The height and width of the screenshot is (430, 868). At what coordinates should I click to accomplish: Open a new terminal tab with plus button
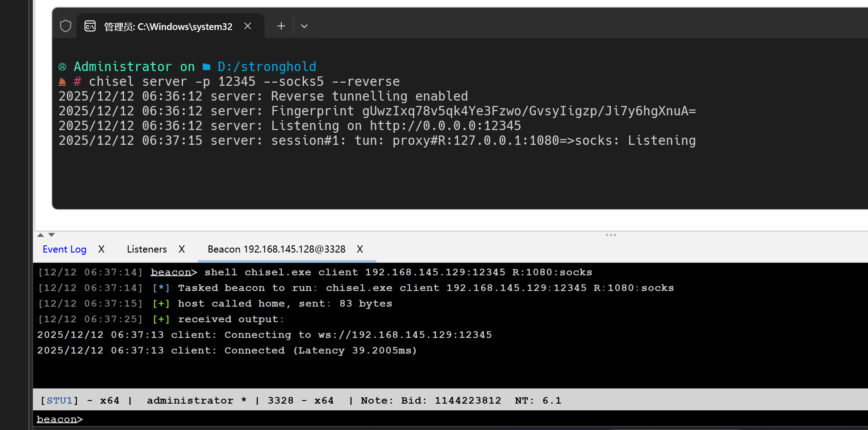[x=281, y=26]
